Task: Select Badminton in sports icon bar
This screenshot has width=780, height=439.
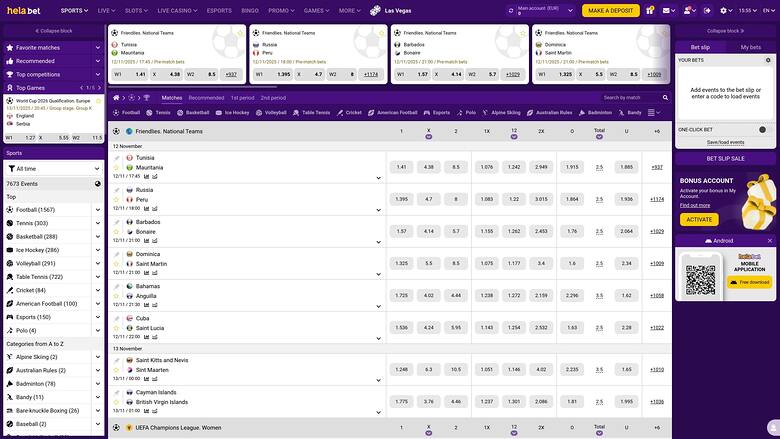Action: click(x=595, y=113)
